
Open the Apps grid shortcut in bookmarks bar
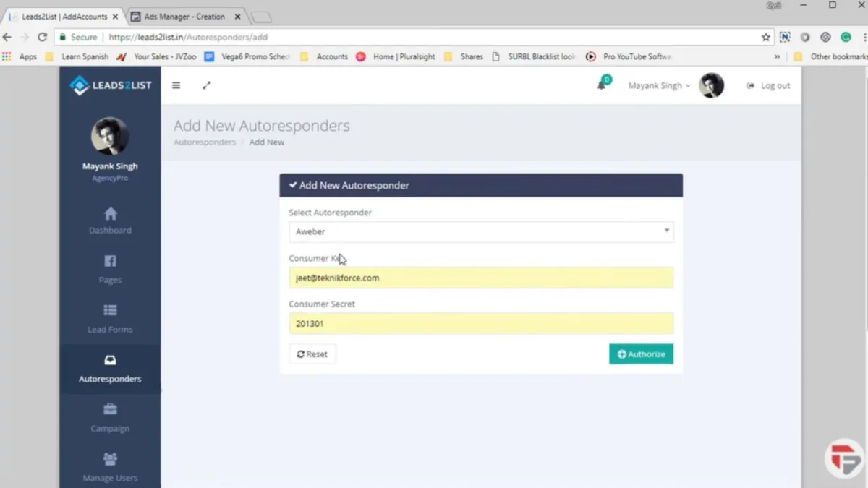[x=20, y=56]
